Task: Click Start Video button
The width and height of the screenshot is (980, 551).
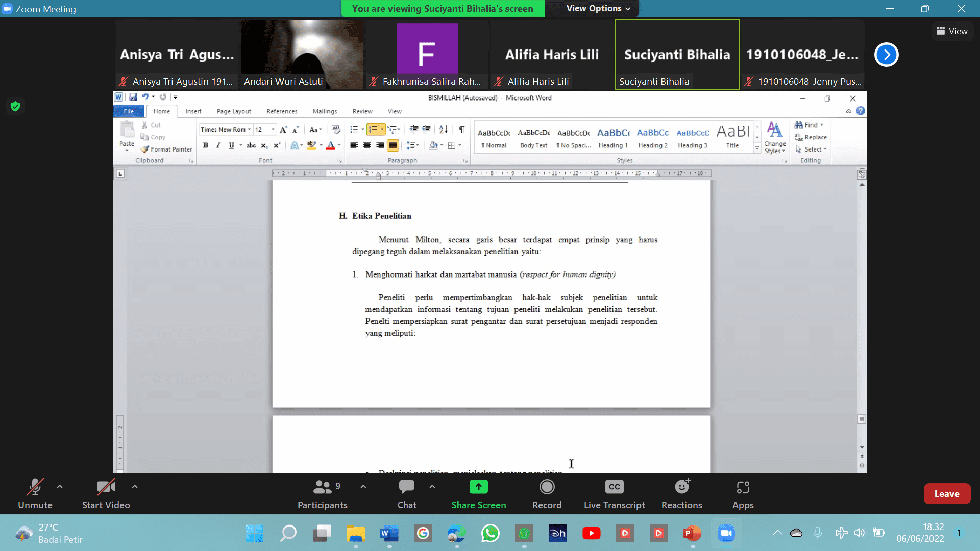Action: coord(106,494)
